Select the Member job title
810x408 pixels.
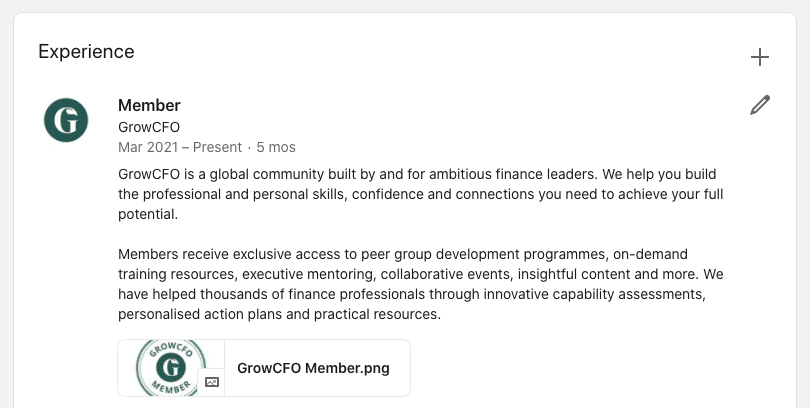click(149, 105)
